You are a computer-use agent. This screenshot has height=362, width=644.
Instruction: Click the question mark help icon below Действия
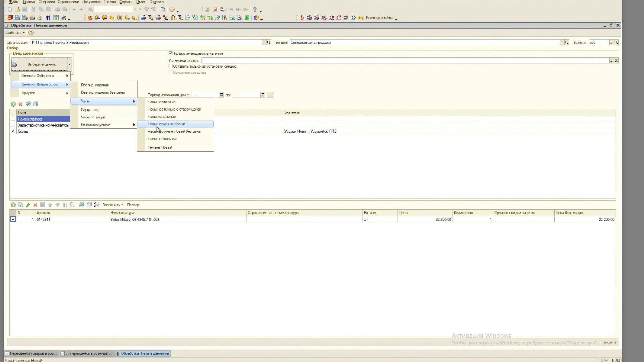point(31,33)
